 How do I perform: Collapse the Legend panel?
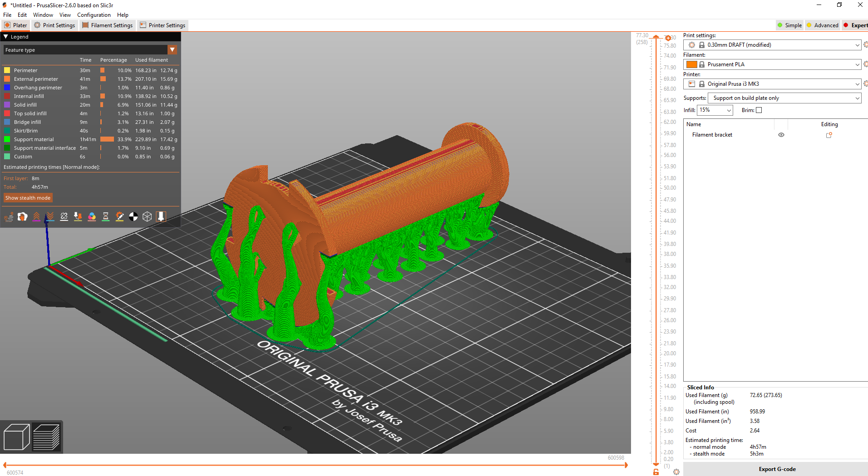(x=6, y=37)
